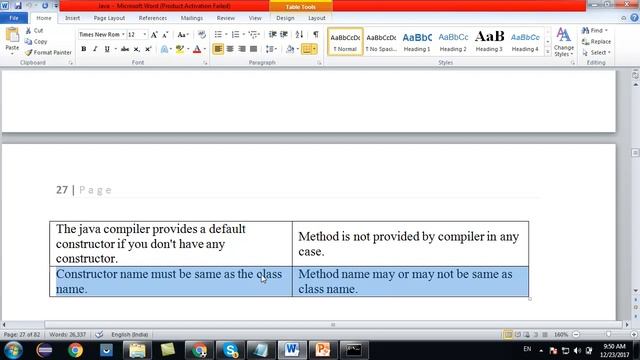The image size is (640, 360).
Task: Click the Save icon in quick access toolbar
Action: (x=18, y=6)
